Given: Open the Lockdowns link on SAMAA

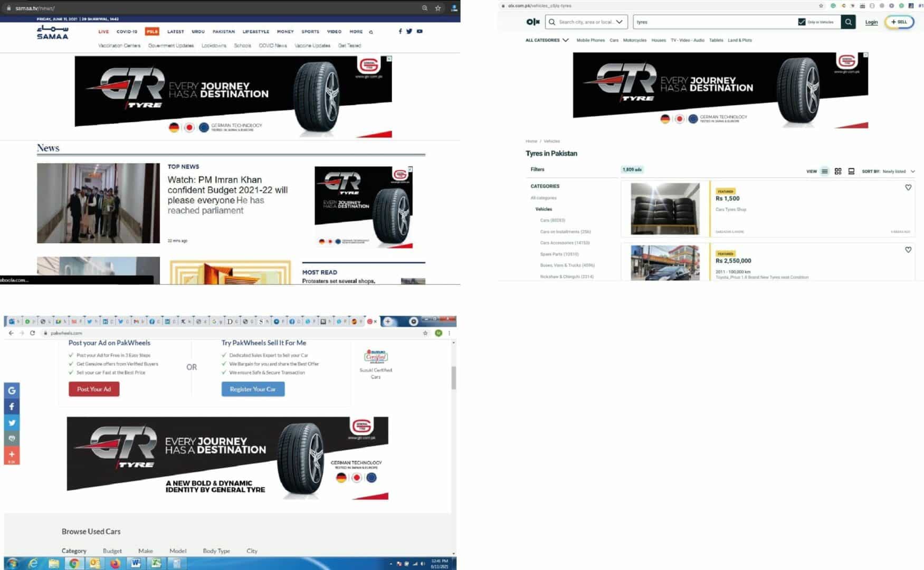Looking at the screenshot, I should [214, 45].
